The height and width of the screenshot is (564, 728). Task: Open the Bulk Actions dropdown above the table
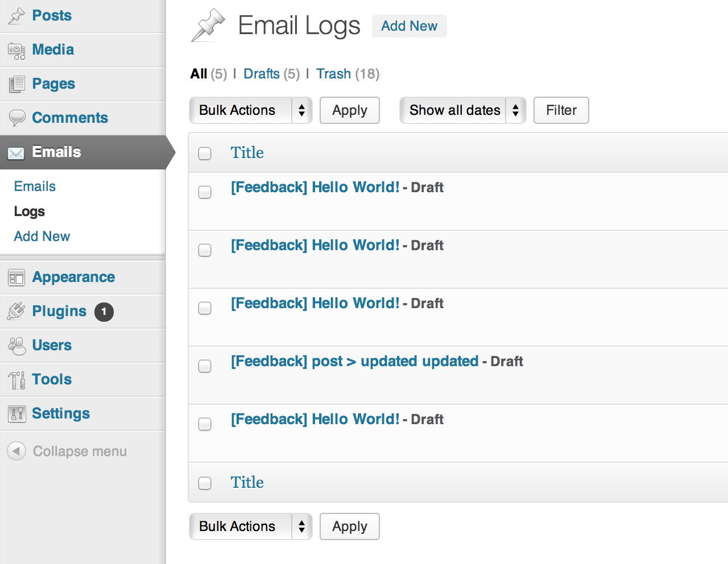250,110
